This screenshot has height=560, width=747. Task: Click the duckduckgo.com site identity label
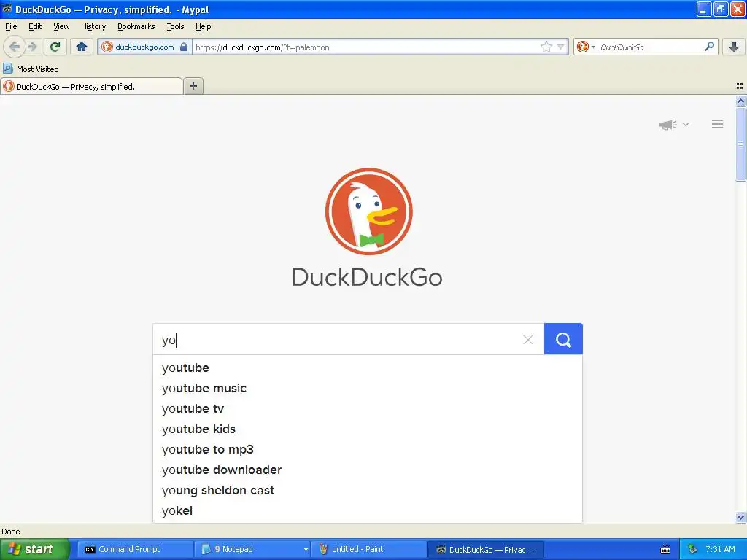pos(144,47)
